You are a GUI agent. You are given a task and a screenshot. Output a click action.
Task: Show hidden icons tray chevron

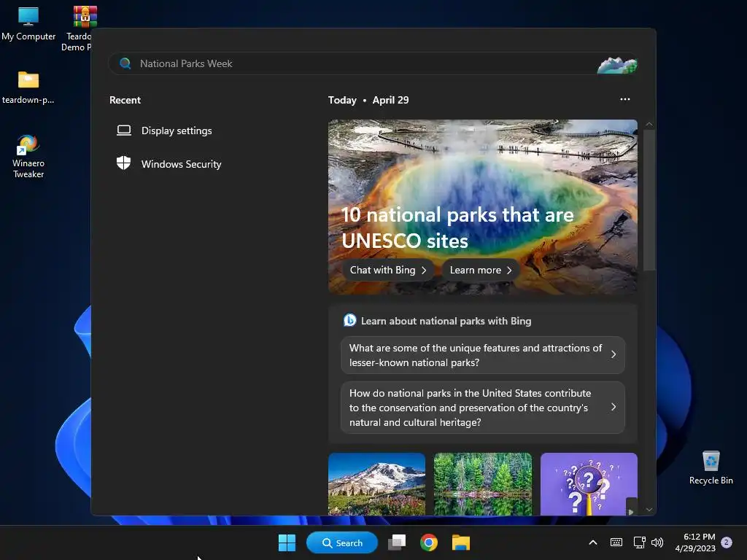pos(592,542)
